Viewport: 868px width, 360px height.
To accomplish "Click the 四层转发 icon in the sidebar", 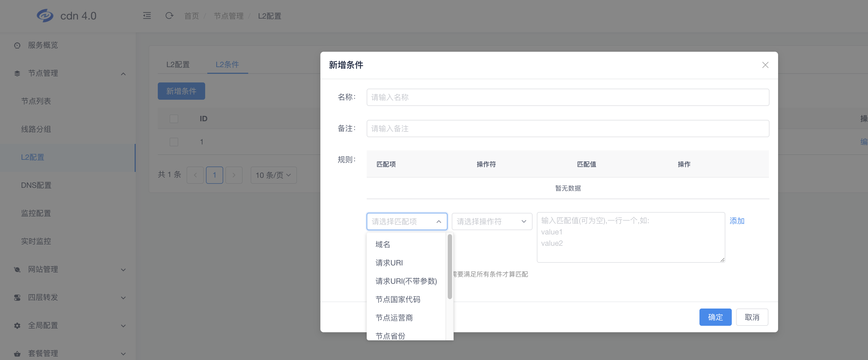I will 17,297.
